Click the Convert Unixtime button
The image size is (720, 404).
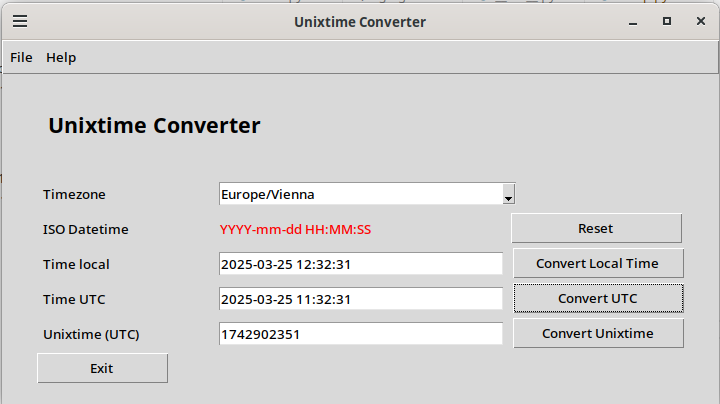pyautogui.click(x=598, y=333)
